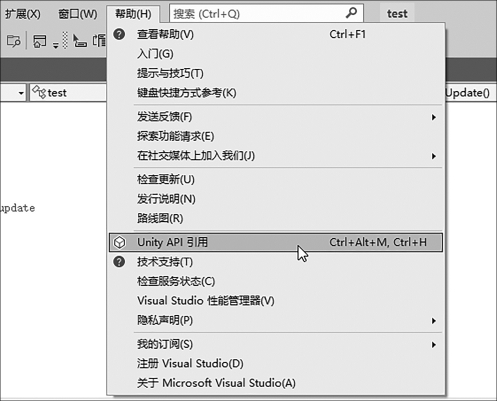497x401 pixels.
Task: Click the magnifier icon in the search box
Action: point(351,13)
